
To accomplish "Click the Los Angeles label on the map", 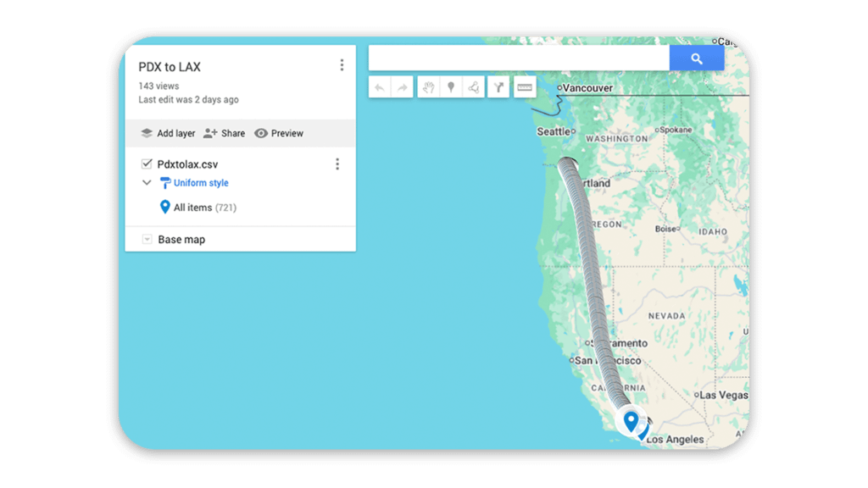I will pyautogui.click(x=676, y=440).
